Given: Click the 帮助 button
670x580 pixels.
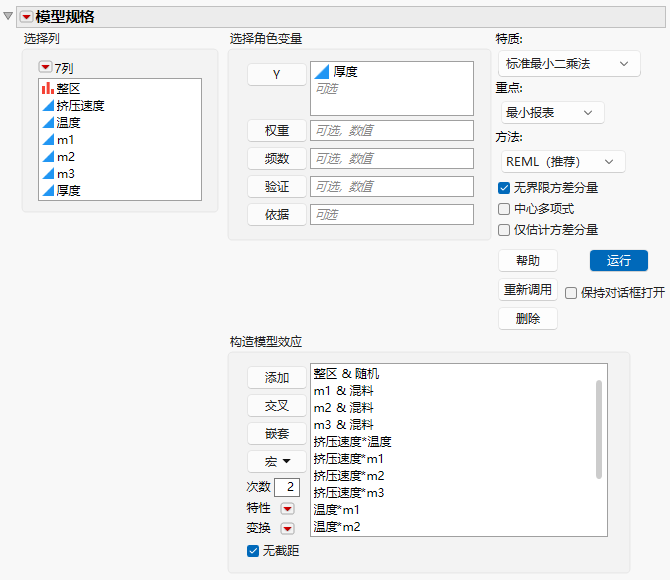Looking at the screenshot, I should click(x=528, y=260).
